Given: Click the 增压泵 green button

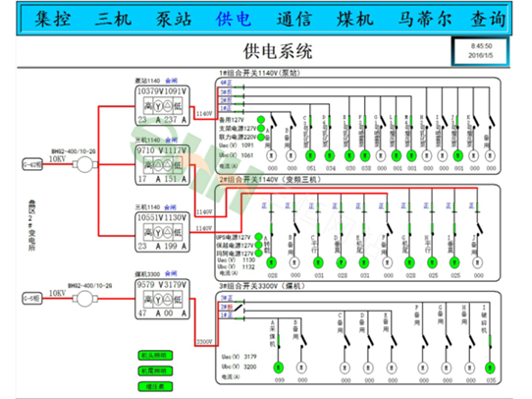Looking at the screenshot, I should [155, 386].
